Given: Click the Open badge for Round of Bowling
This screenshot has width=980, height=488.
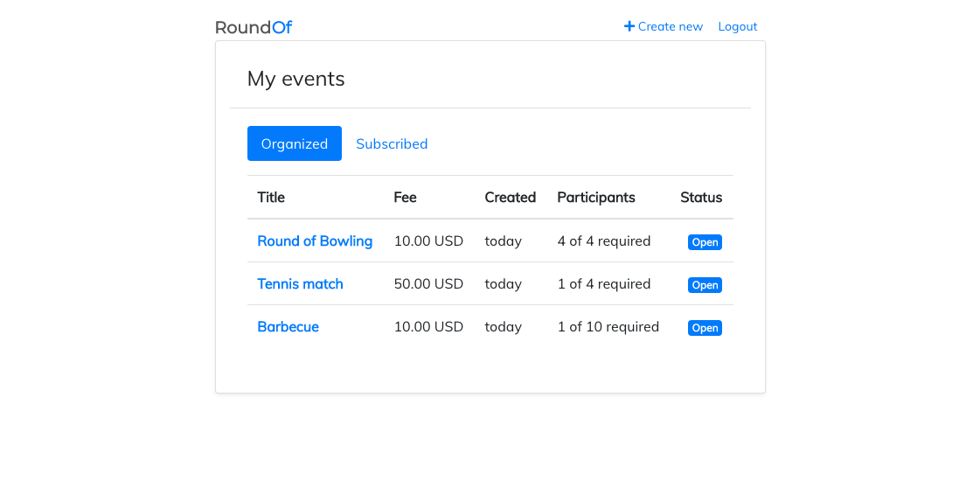Looking at the screenshot, I should (x=705, y=242).
